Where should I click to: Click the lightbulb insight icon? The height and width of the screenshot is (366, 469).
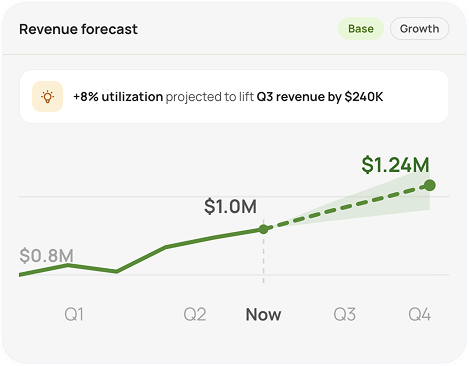pos(47,97)
